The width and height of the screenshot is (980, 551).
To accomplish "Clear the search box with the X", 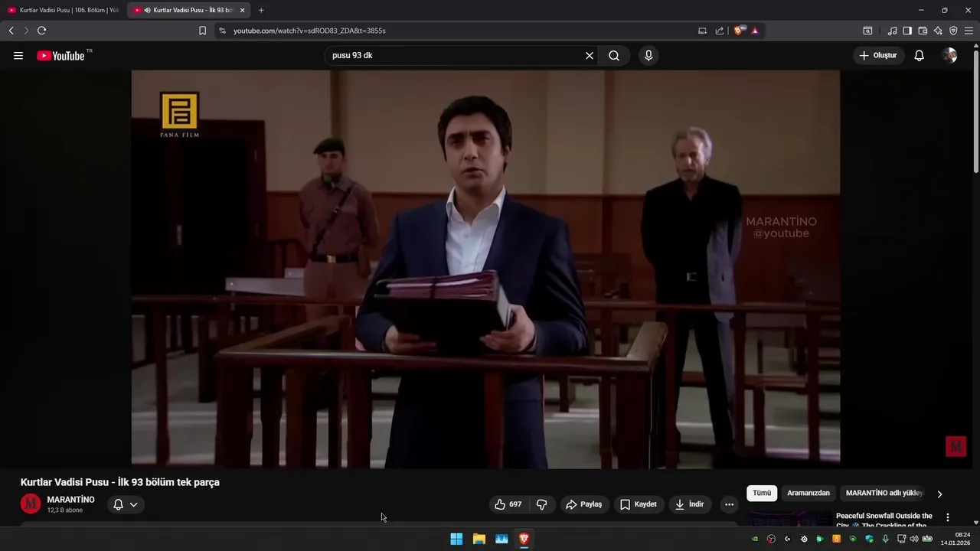I will [x=590, y=56].
